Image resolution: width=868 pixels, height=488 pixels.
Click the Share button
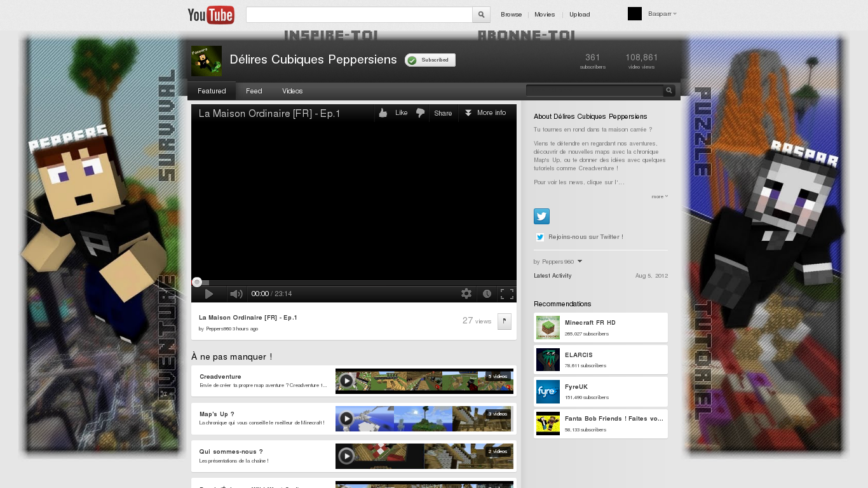coord(443,113)
